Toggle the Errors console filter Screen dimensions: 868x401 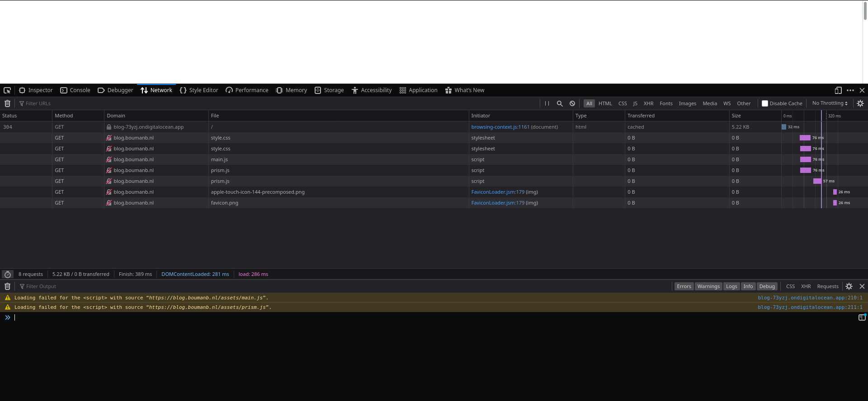pos(684,286)
